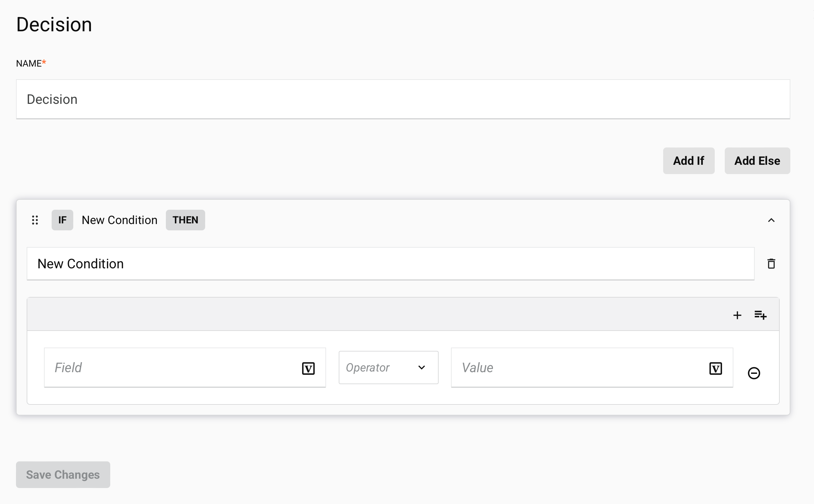Screen dimensions: 814x504
Task: Open the Operator dropdown
Action: pyautogui.click(x=388, y=367)
